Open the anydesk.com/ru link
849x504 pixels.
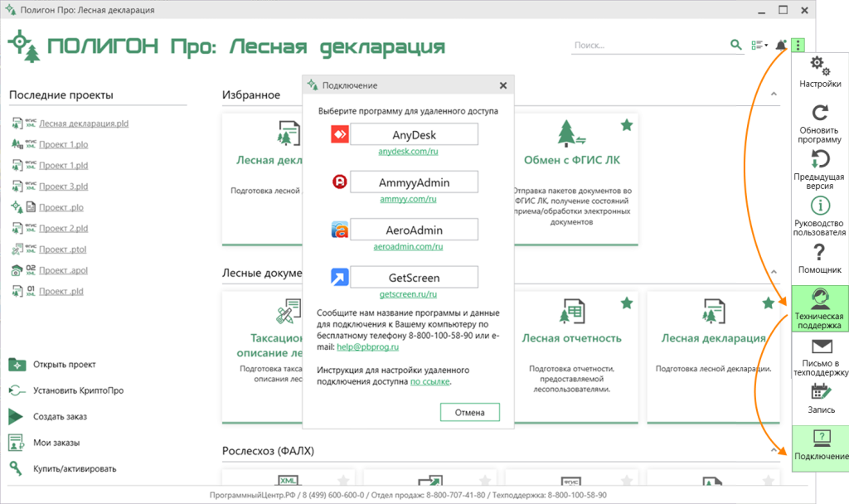(407, 152)
